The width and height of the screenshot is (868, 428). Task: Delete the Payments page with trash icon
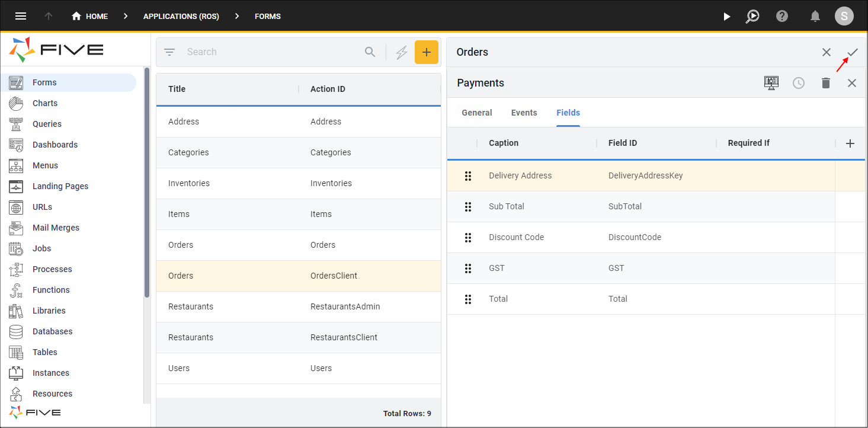[826, 83]
